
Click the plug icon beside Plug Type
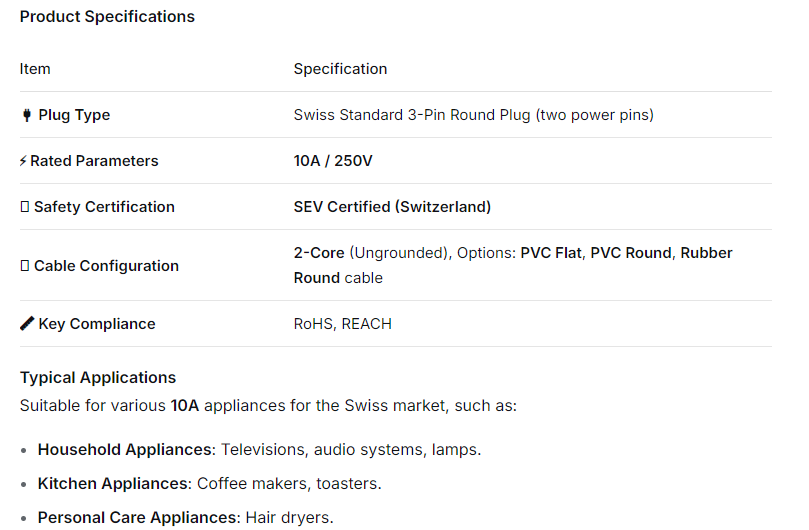click(26, 115)
